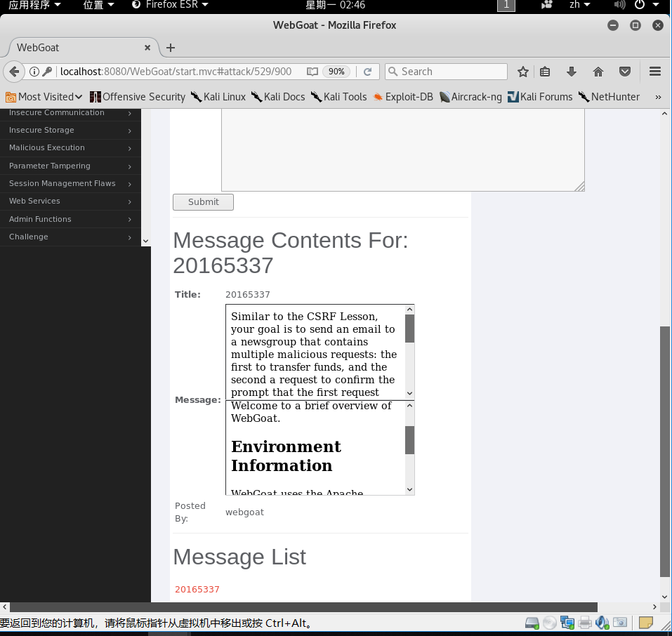Screen dimensions: 672x636
Task: Open message 20165337 in Message List
Action: click(x=197, y=589)
